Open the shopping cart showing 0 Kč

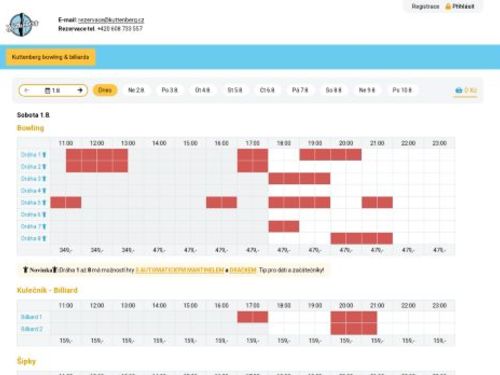tap(466, 90)
